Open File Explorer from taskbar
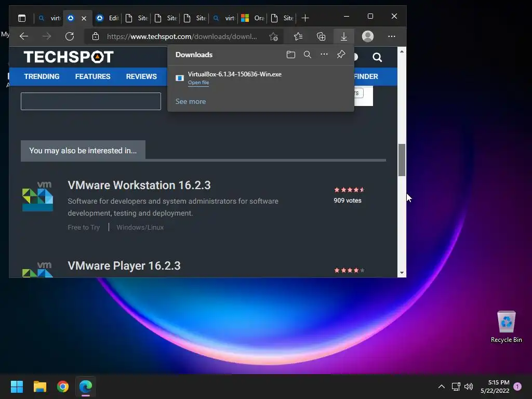Image resolution: width=532 pixels, height=399 pixels. [39, 387]
